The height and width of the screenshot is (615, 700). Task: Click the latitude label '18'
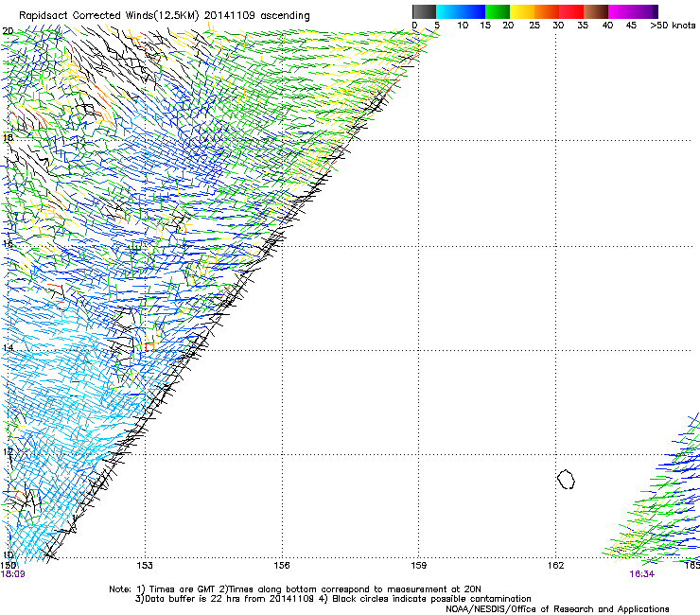coord(8,137)
